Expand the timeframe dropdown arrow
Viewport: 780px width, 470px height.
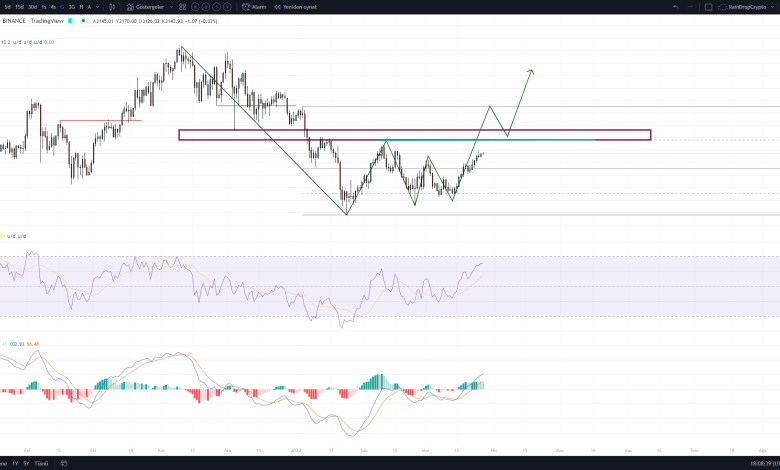pyautogui.click(x=98, y=7)
